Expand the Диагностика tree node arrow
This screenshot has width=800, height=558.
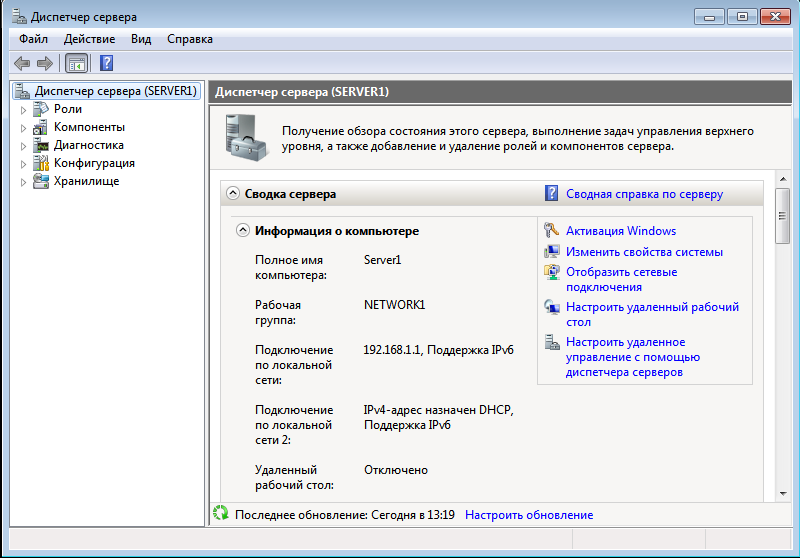(x=23, y=146)
